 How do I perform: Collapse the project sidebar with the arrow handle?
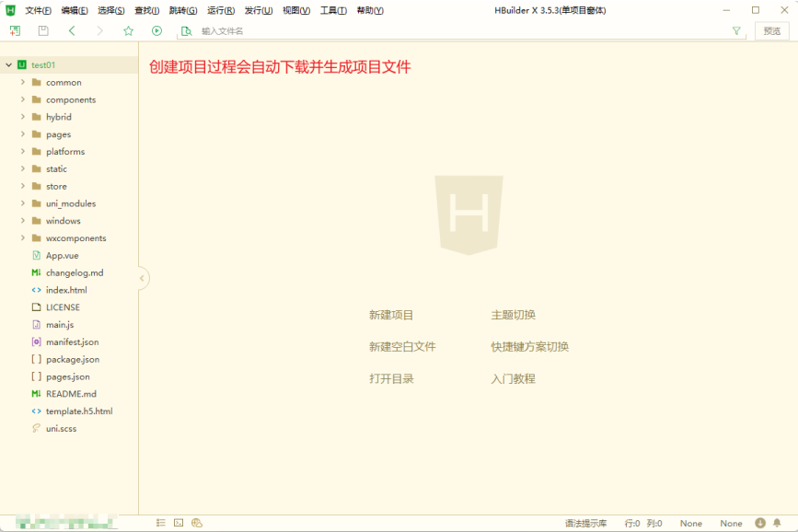143,278
